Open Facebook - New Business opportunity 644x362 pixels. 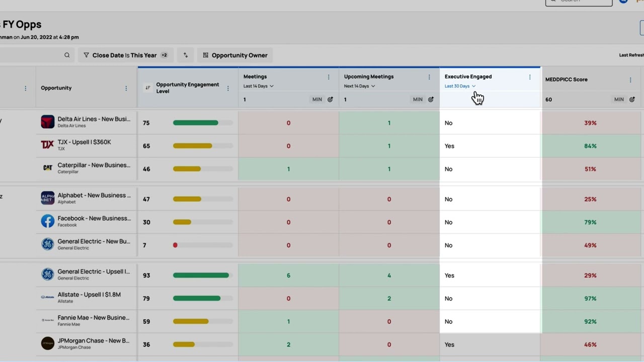coord(94,219)
